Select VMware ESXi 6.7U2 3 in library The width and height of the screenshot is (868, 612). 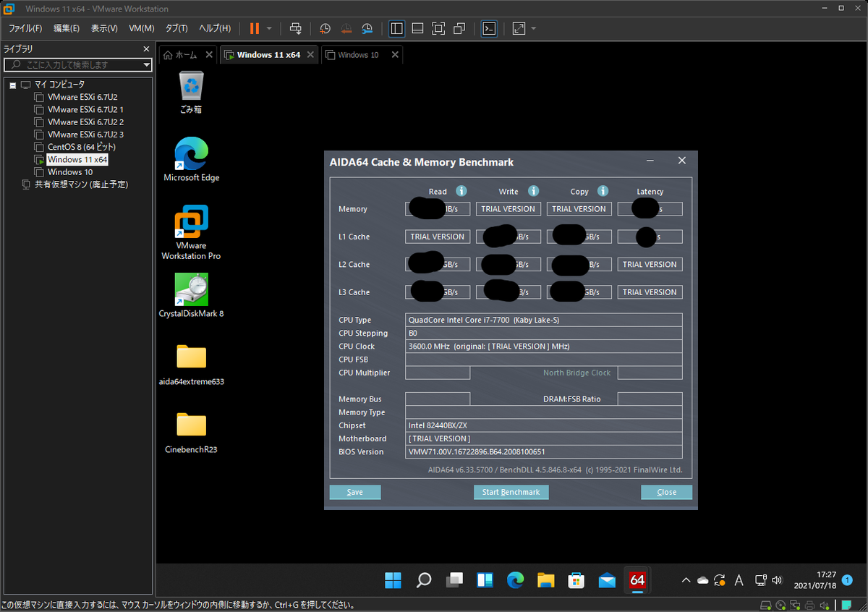tap(85, 135)
